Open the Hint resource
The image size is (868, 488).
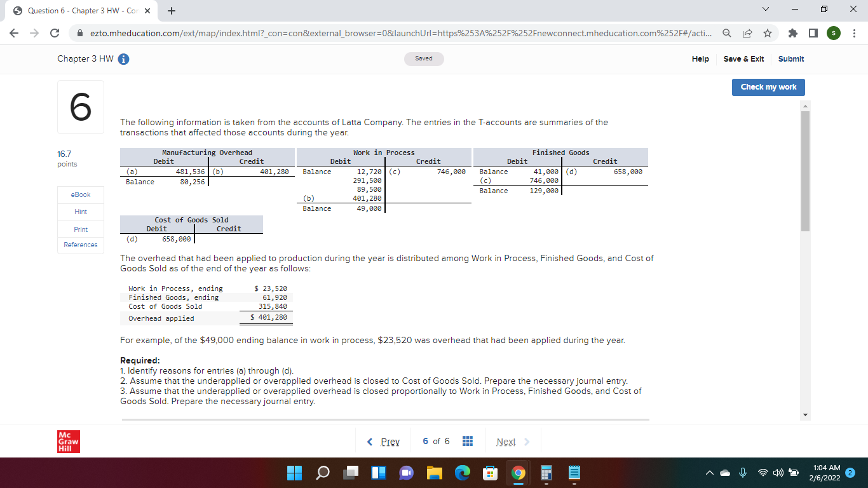tap(81, 212)
